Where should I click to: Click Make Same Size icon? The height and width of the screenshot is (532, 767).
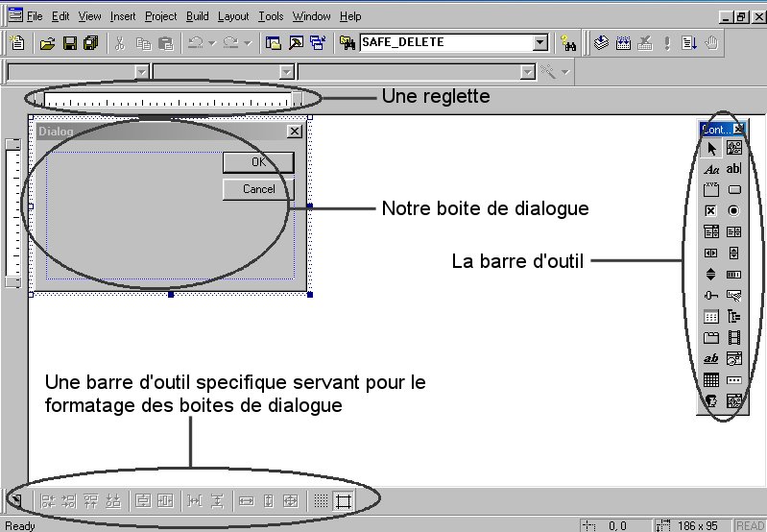pyautogui.click(x=291, y=500)
